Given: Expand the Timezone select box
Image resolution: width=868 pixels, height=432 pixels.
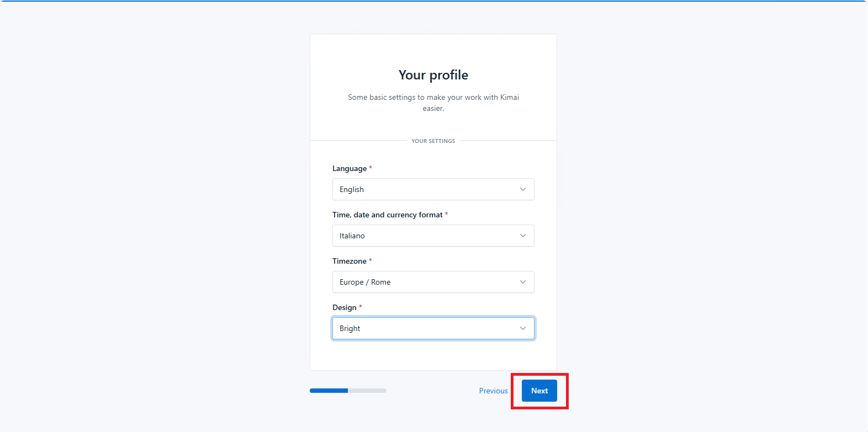Looking at the screenshot, I should point(425,282).
